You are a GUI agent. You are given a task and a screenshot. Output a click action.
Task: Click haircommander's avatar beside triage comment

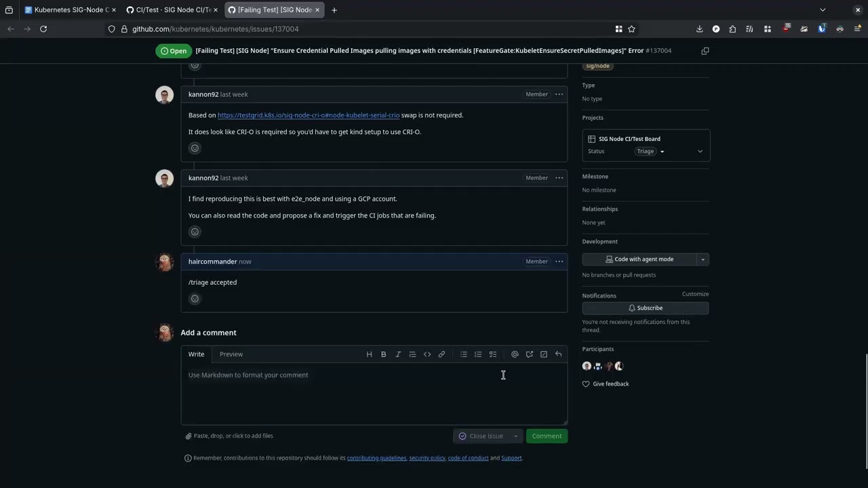[165, 262]
